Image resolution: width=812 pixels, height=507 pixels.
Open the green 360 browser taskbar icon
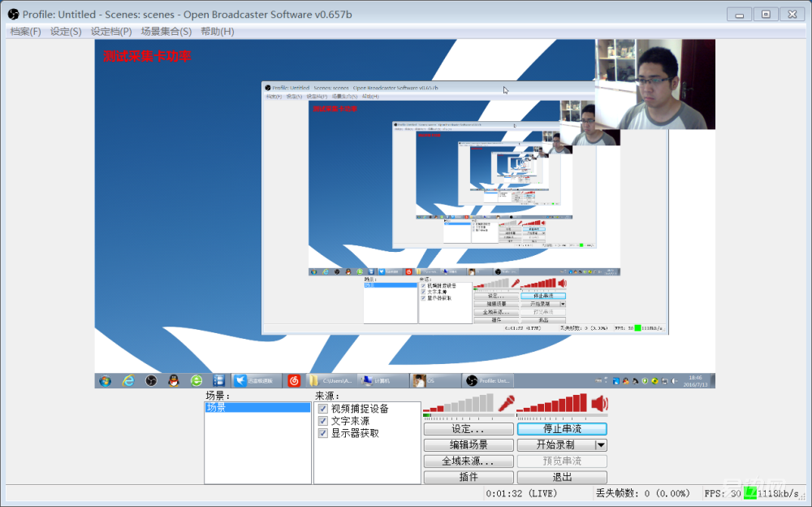196,380
